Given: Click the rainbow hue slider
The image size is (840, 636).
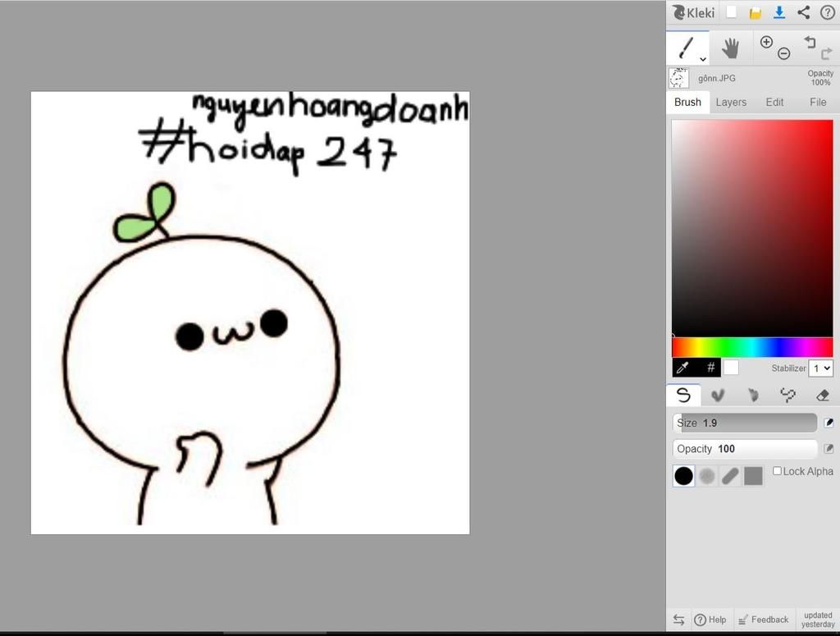Looking at the screenshot, I should (753, 347).
